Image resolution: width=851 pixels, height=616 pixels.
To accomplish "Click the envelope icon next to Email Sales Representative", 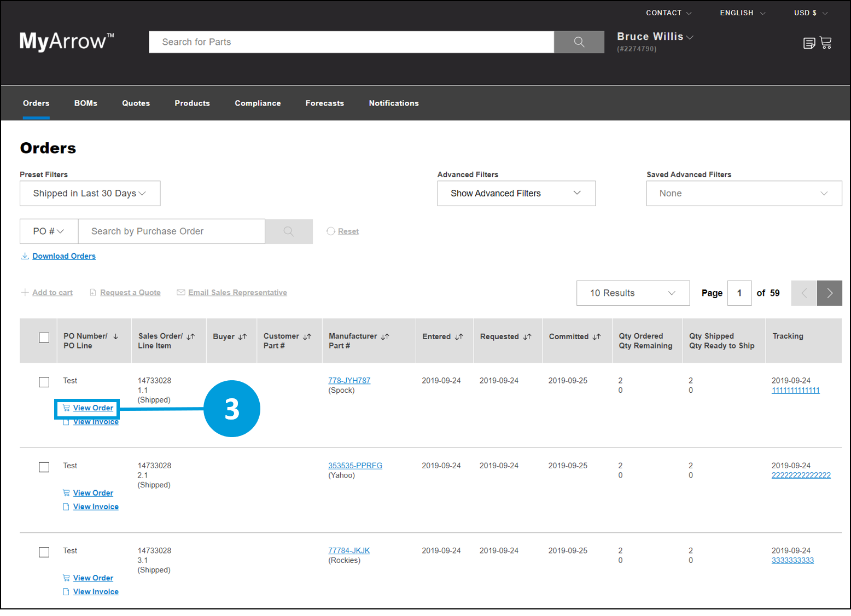I will [180, 292].
